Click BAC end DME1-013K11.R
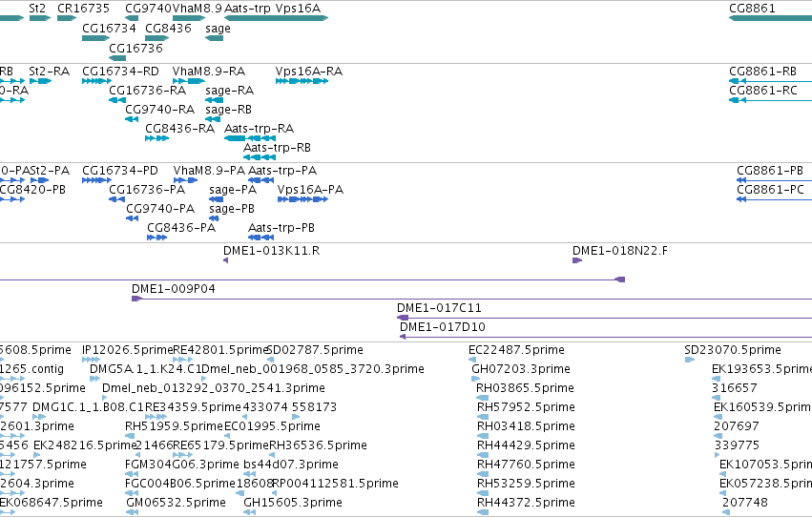This screenshot has width=812, height=517. point(226,260)
